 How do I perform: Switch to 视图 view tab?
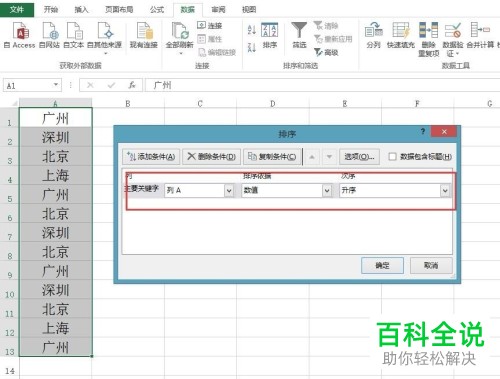tap(249, 10)
